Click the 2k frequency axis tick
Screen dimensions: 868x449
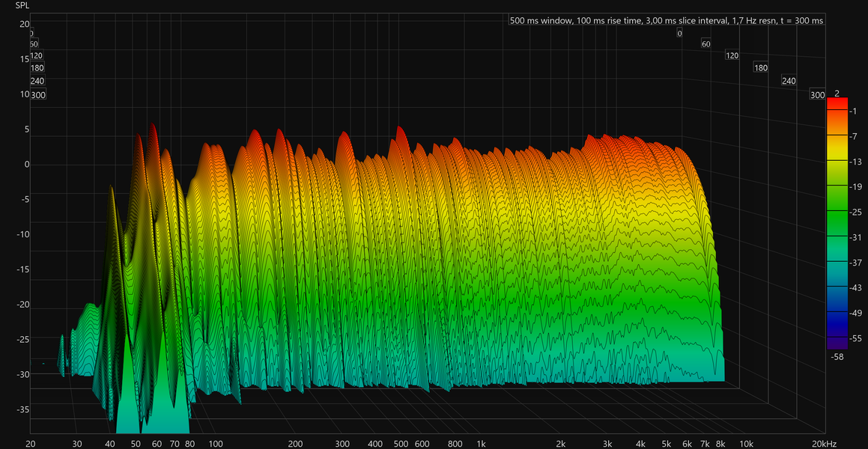pyautogui.click(x=560, y=444)
